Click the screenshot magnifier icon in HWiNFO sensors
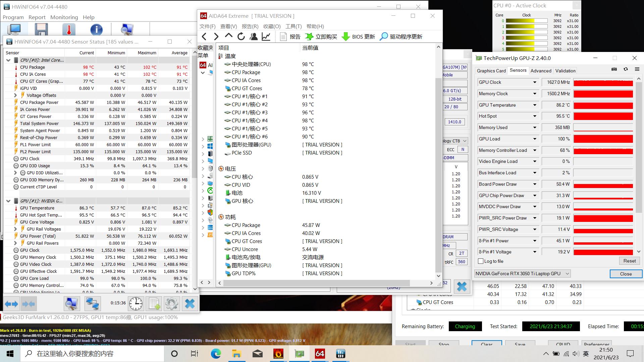The height and width of the screenshot is (362, 644). coord(71,303)
